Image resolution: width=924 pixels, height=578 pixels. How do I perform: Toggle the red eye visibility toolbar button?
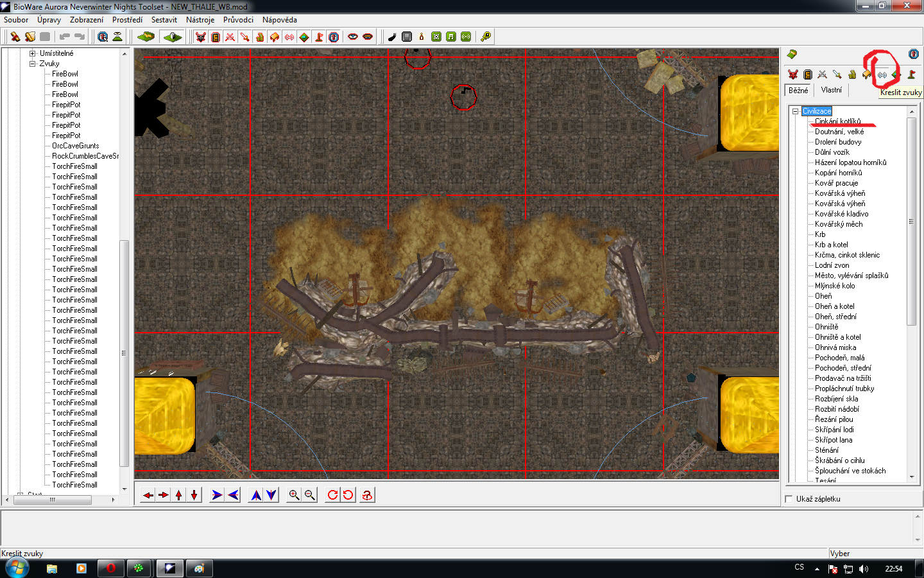pos(353,37)
